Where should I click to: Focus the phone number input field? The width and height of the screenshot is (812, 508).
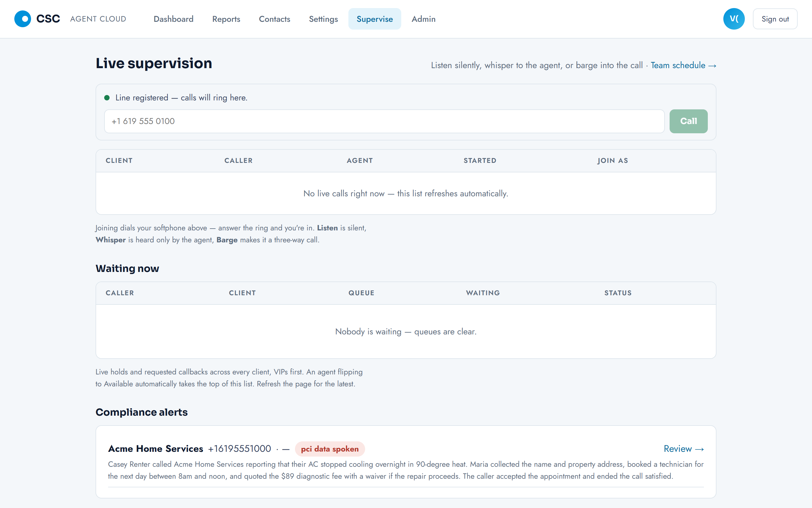(x=384, y=121)
